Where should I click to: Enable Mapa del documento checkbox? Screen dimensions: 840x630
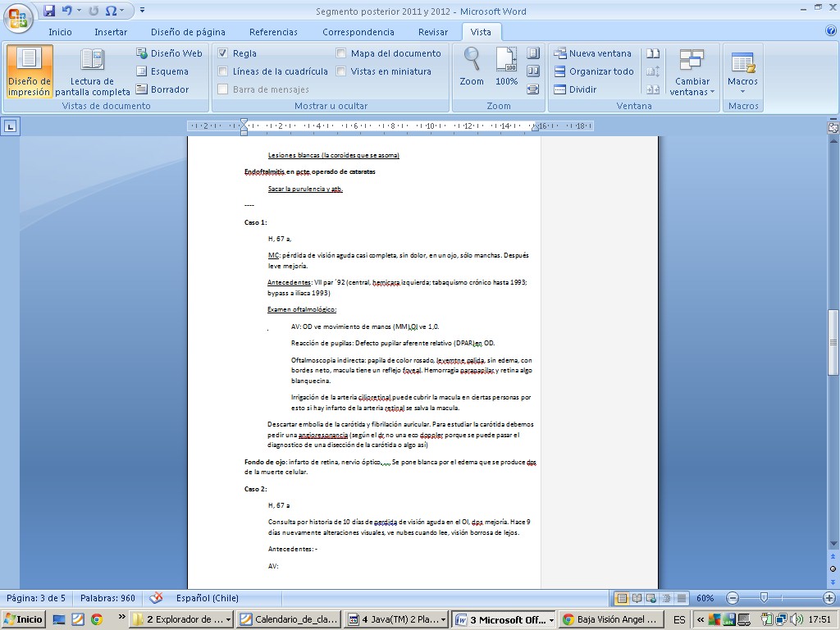click(341, 53)
